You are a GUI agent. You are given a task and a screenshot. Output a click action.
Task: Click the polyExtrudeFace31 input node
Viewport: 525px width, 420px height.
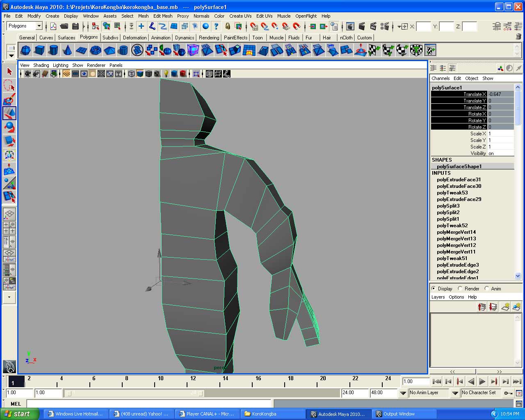click(459, 180)
